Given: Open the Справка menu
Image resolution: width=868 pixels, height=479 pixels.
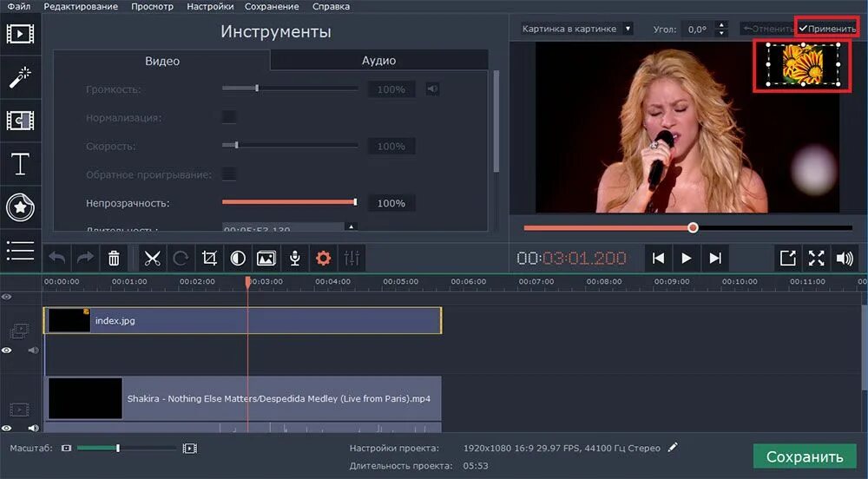Looking at the screenshot, I should (x=331, y=7).
